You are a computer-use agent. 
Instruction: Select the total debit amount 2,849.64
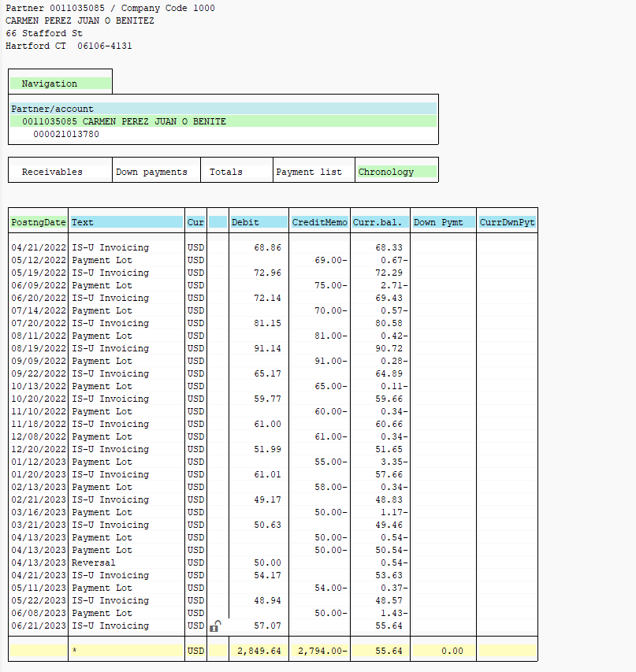(x=258, y=652)
